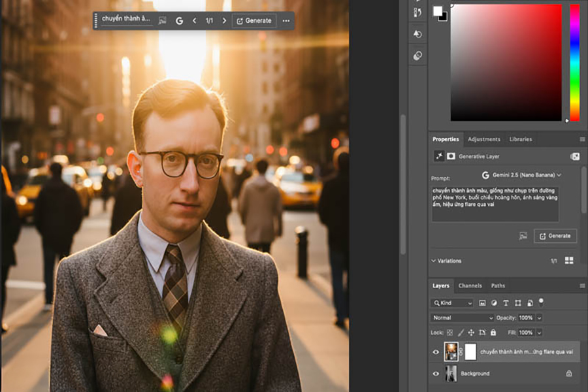The height and width of the screenshot is (392, 588).
Task: Switch to grid view of Variations
Action: click(569, 261)
